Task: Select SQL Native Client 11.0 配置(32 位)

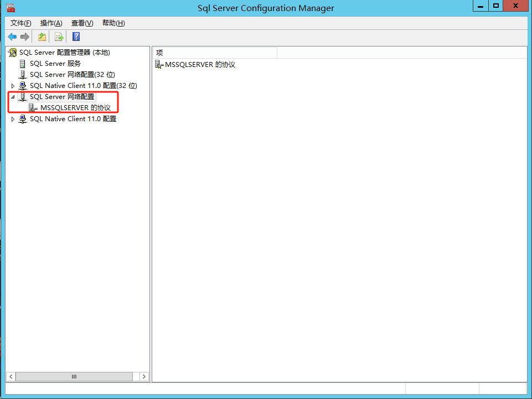Action: pyautogui.click(x=84, y=86)
